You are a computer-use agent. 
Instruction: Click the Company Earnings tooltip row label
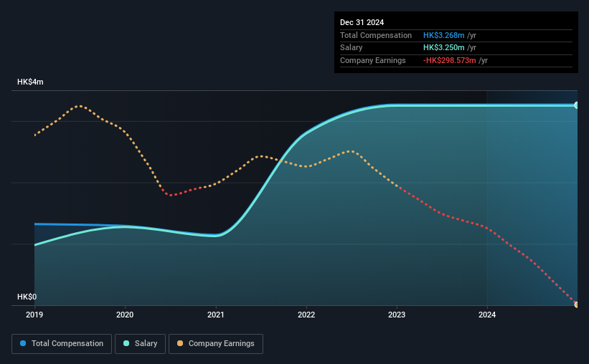click(372, 60)
